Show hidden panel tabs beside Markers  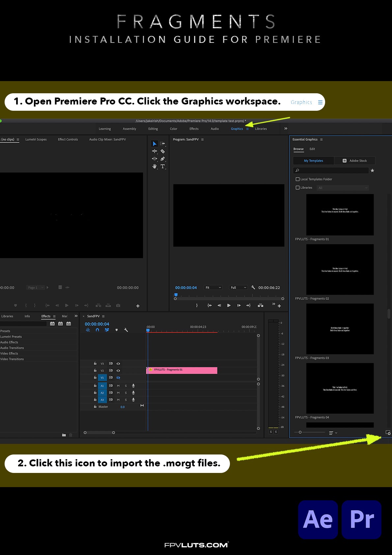(76, 316)
